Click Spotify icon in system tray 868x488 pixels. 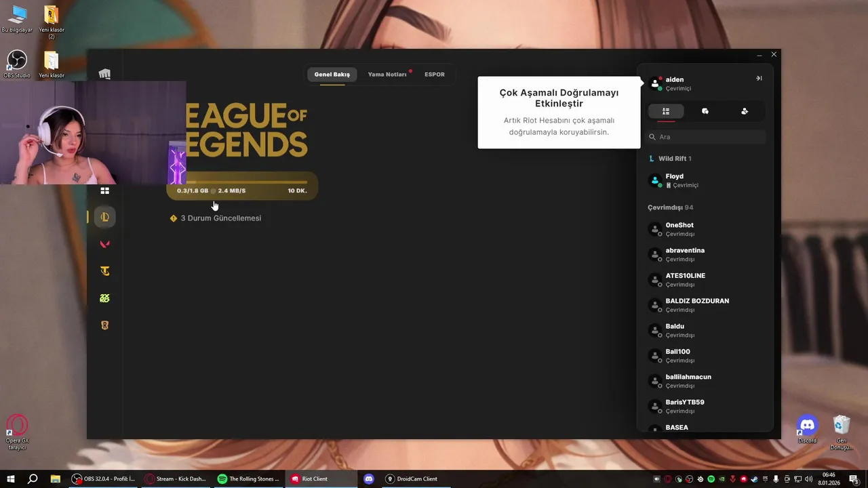point(711,479)
